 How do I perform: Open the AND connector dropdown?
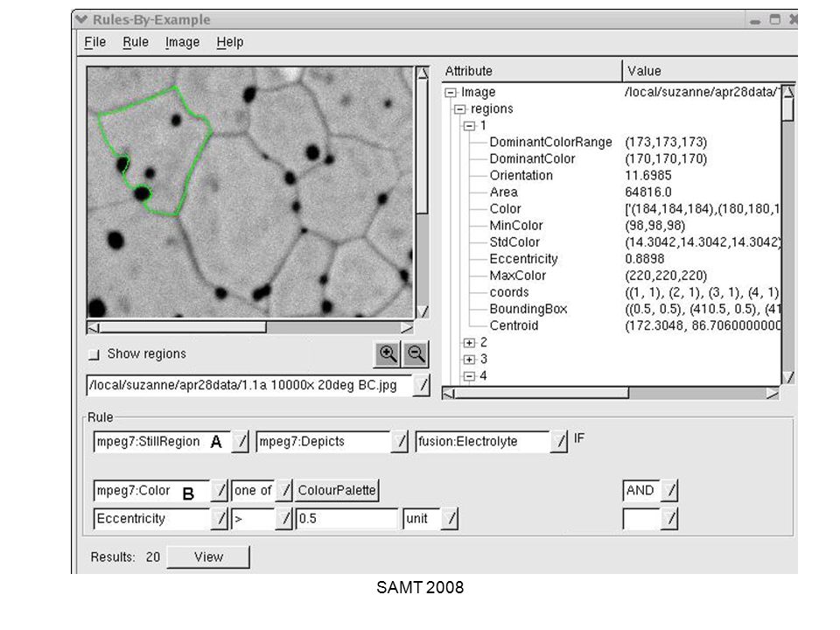(x=670, y=490)
